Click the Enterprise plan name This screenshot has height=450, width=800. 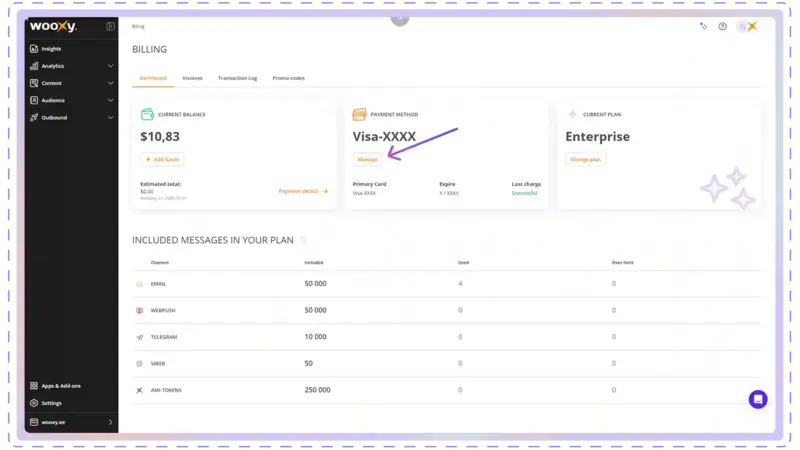(597, 137)
